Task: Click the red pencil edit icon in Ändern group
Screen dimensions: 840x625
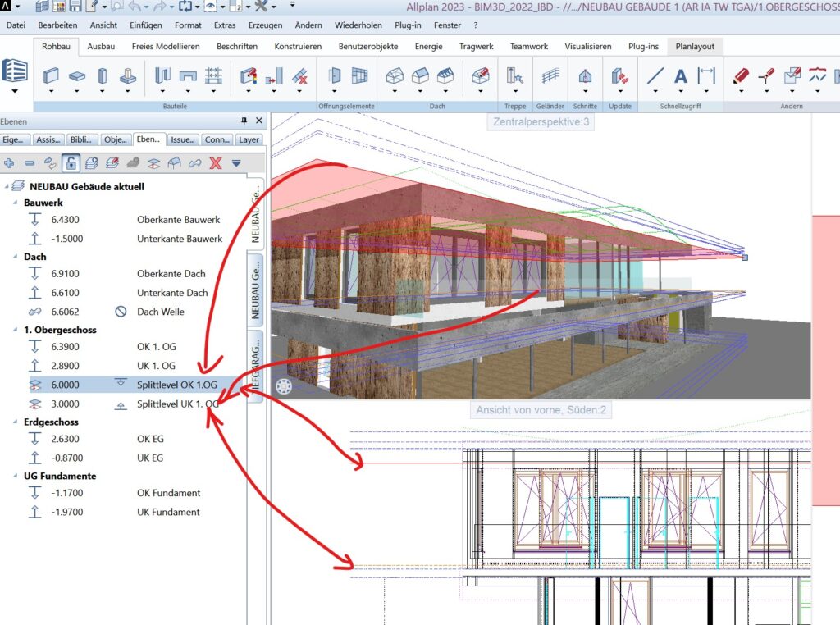Action: (741, 76)
